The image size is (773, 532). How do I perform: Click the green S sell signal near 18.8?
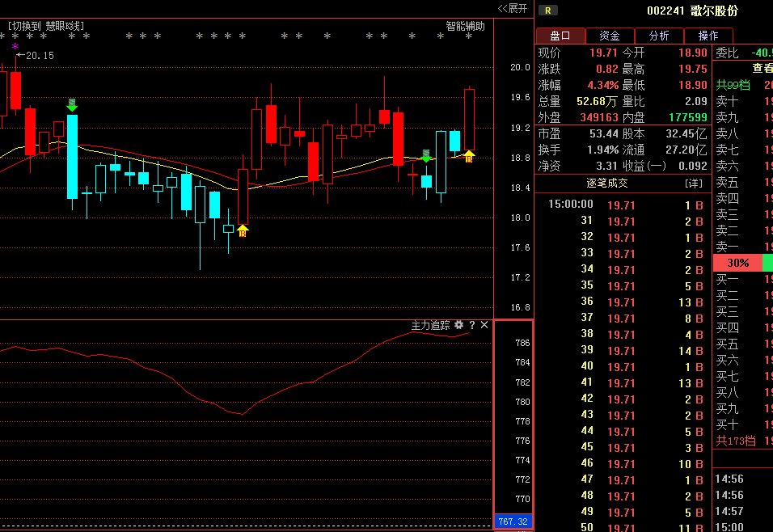426,155
